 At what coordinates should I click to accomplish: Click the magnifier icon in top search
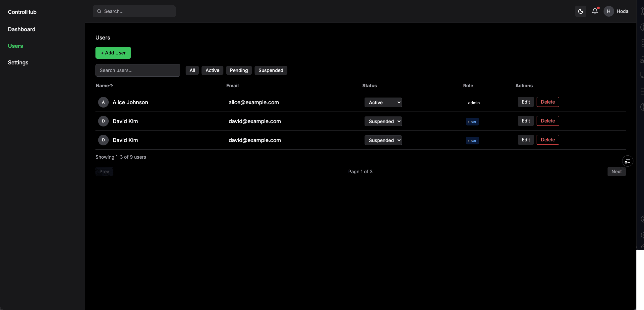[99, 11]
